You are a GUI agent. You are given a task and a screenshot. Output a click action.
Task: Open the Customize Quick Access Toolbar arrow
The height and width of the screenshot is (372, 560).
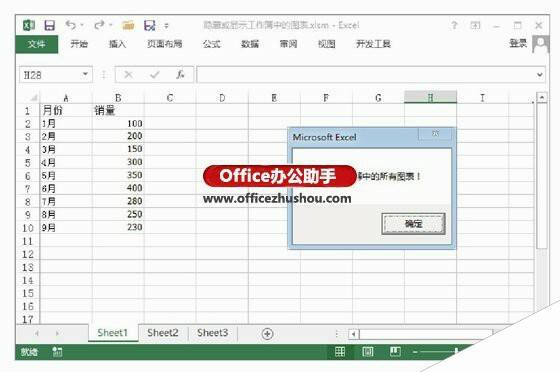166,26
